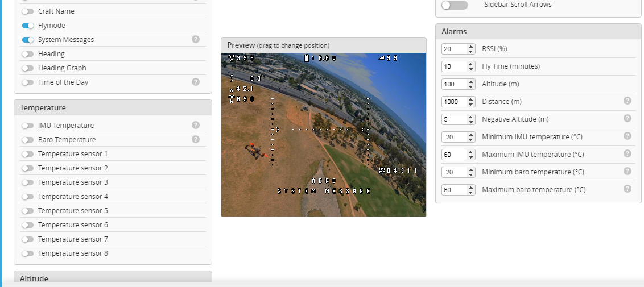Show help for Minimum baro temperature
The height and width of the screenshot is (287, 644).
coord(627,172)
